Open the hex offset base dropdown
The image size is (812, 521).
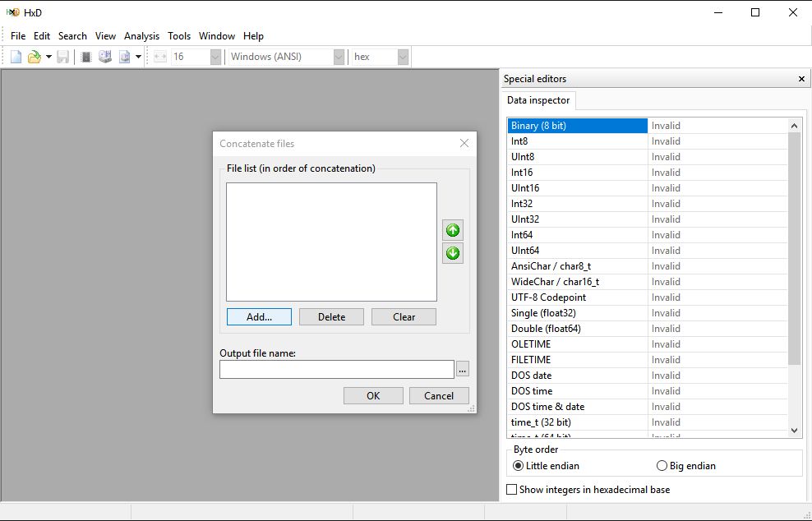pyautogui.click(x=403, y=57)
